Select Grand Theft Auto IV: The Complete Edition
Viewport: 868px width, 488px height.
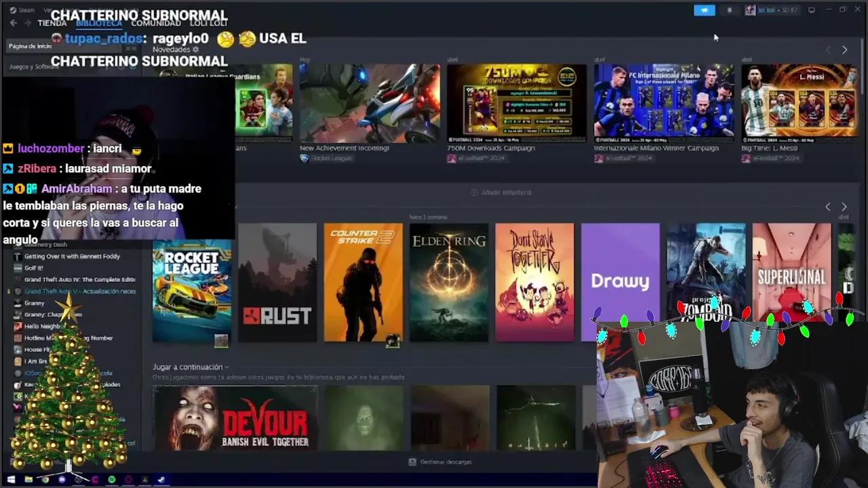(x=80, y=279)
